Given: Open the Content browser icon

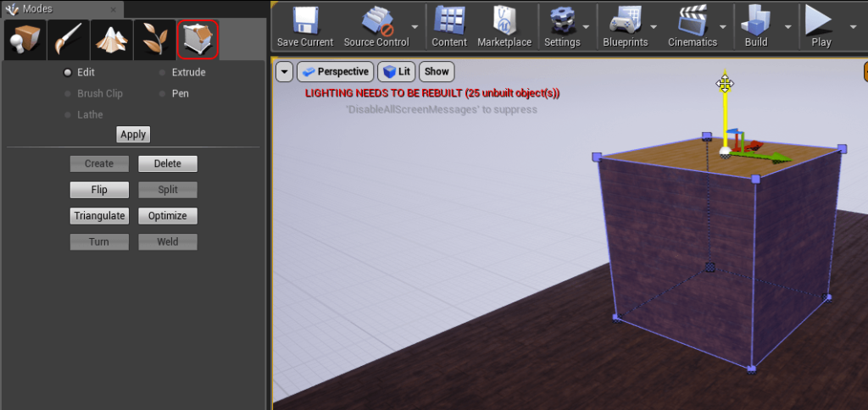Looking at the screenshot, I should 449,20.
